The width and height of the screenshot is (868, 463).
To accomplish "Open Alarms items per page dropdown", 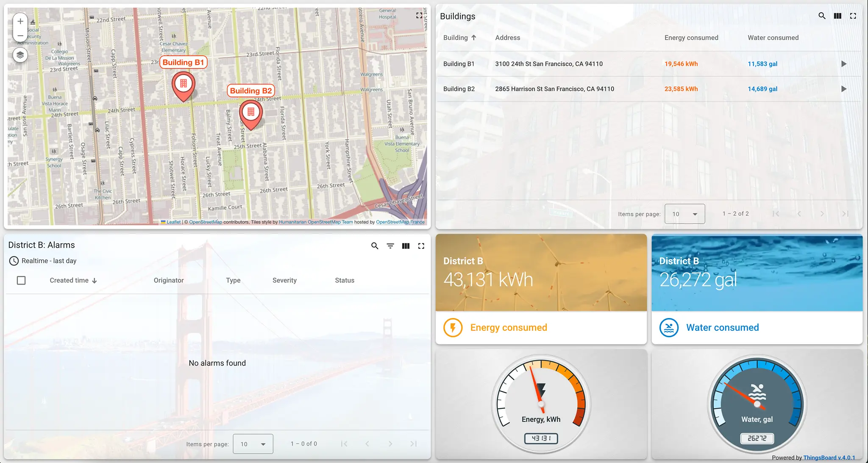I will [x=253, y=444].
